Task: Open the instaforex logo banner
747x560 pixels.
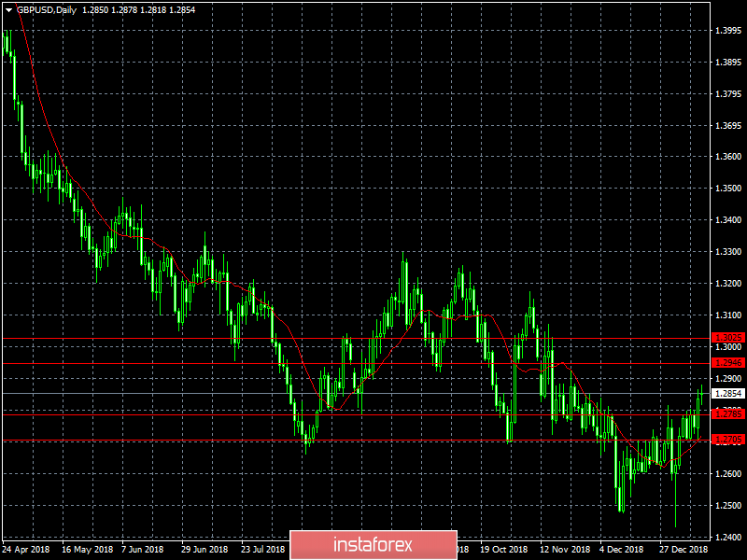Action: click(373, 544)
